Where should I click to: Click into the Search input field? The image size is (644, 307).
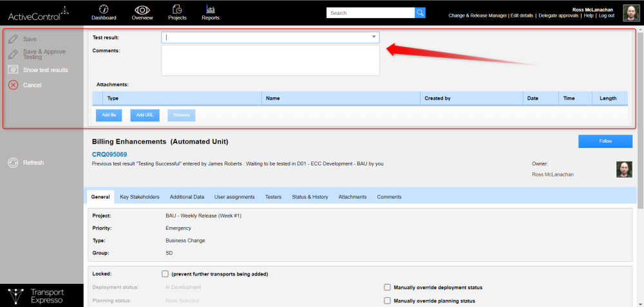coord(370,13)
